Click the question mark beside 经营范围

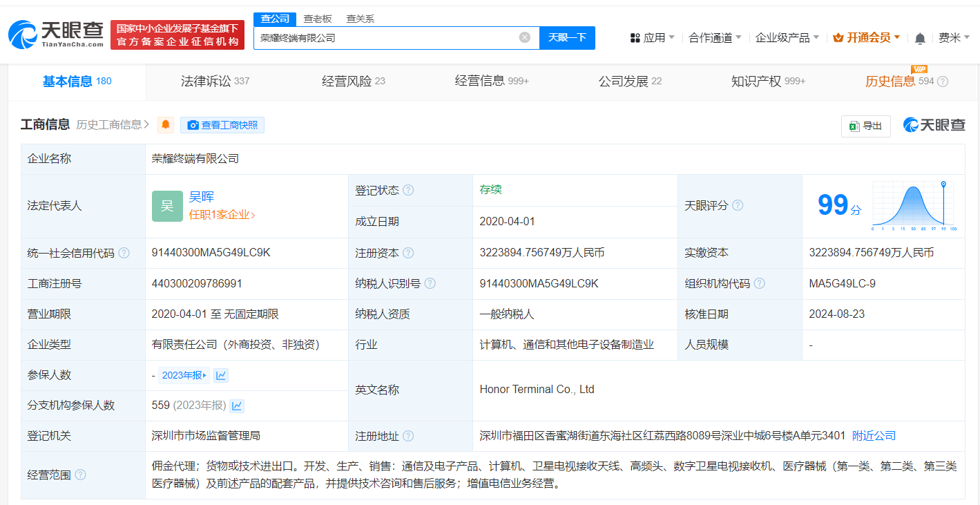pos(81,475)
